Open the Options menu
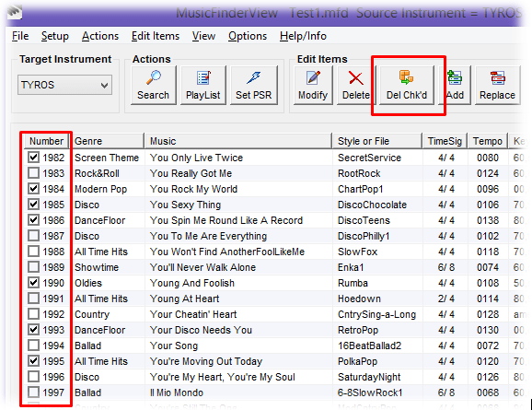This screenshot has height=410, width=532. click(248, 36)
